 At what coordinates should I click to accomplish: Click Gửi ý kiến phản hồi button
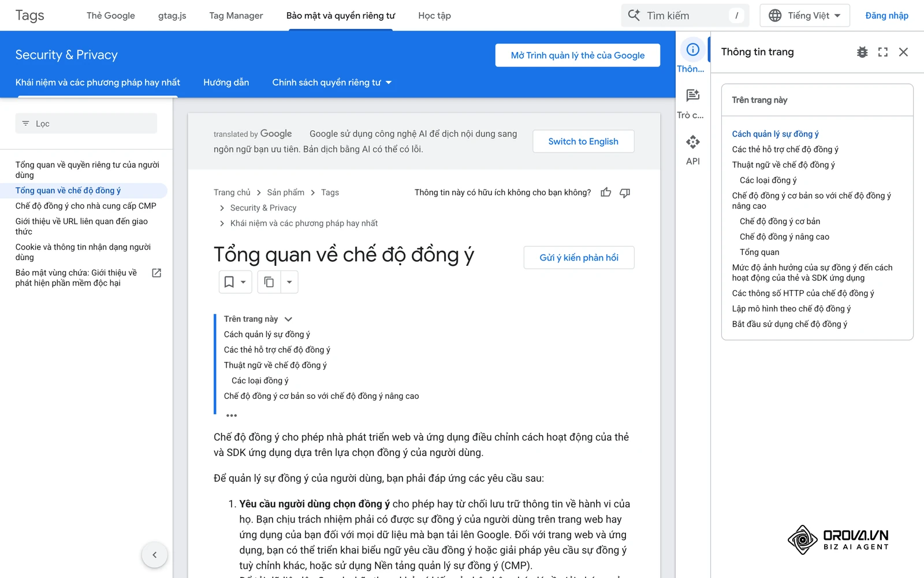tap(579, 258)
